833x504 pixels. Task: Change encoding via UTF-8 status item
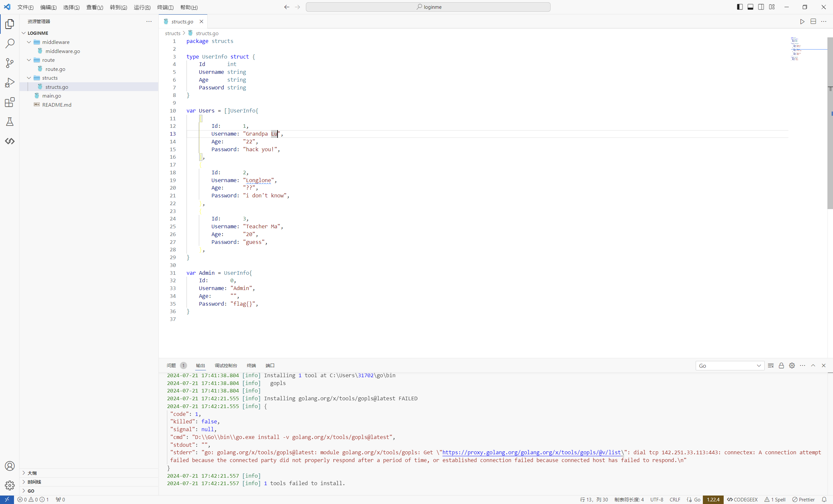pos(657,499)
